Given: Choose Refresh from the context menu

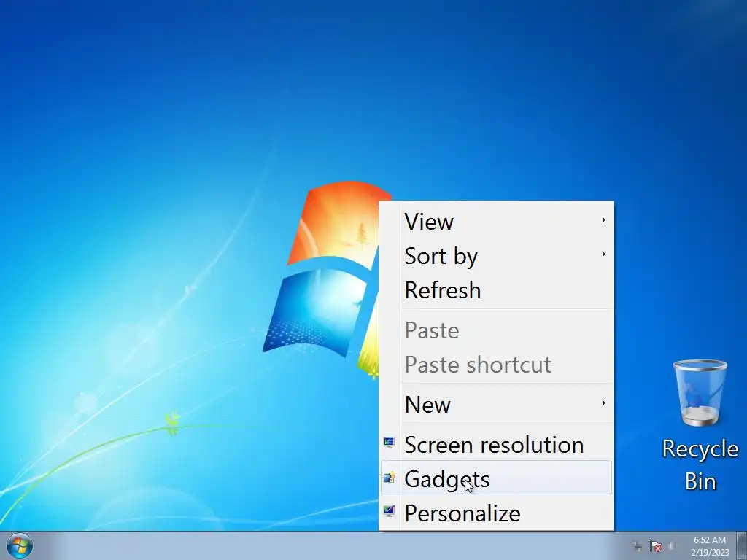Looking at the screenshot, I should tap(496, 290).
